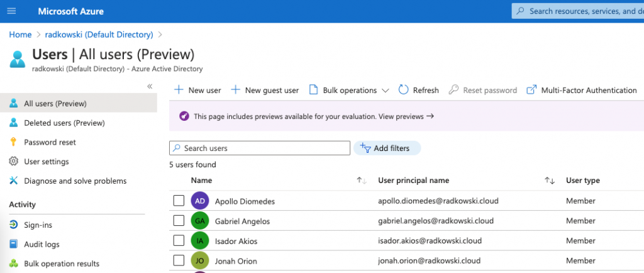
Task: Click the IA avatar for Isador Akios
Action: tap(200, 241)
